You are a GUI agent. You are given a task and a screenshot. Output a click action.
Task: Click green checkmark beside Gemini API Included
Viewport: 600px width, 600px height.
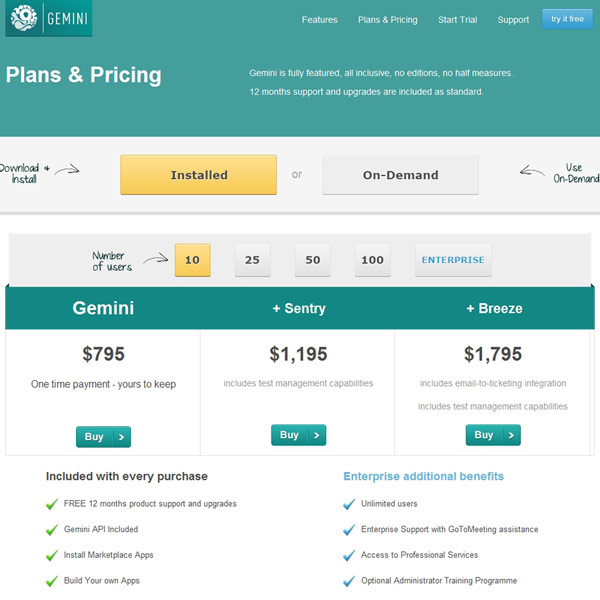pyautogui.click(x=52, y=530)
